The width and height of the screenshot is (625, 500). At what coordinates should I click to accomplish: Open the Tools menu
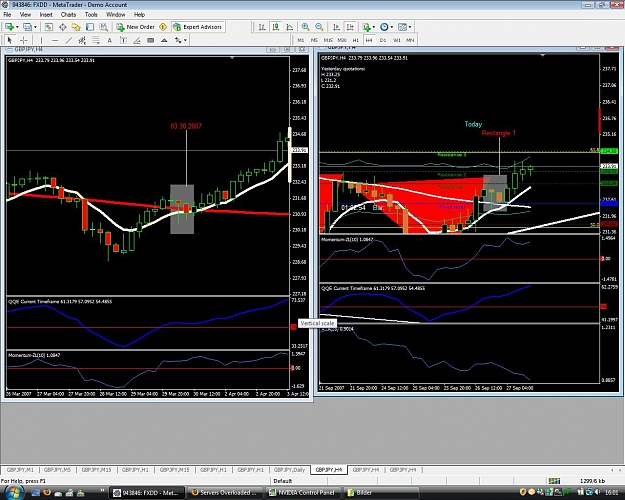[x=91, y=14]
